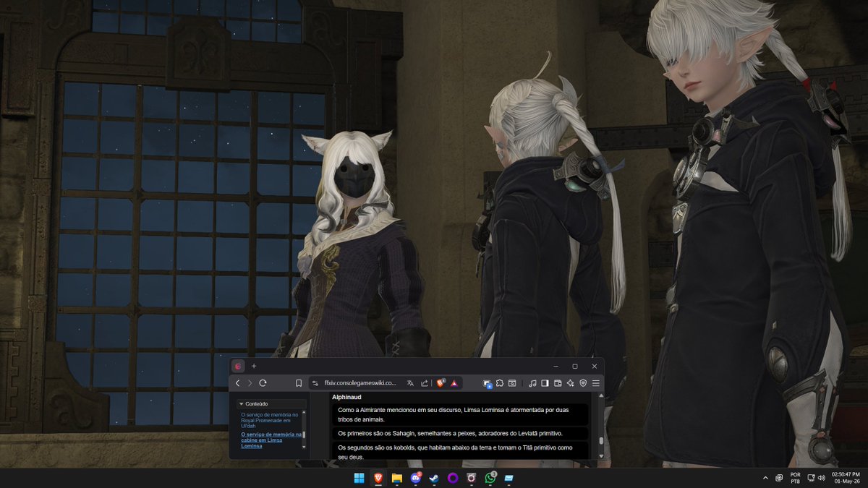Click the share page icon
The height and width of the screenshot is (488, 868).
[424, 383]
